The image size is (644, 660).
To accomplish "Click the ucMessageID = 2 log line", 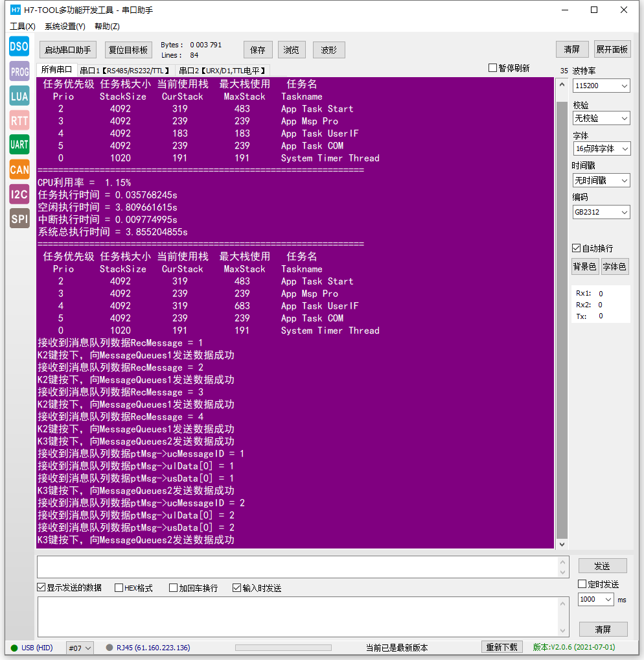I will click(x=141, y=502).
